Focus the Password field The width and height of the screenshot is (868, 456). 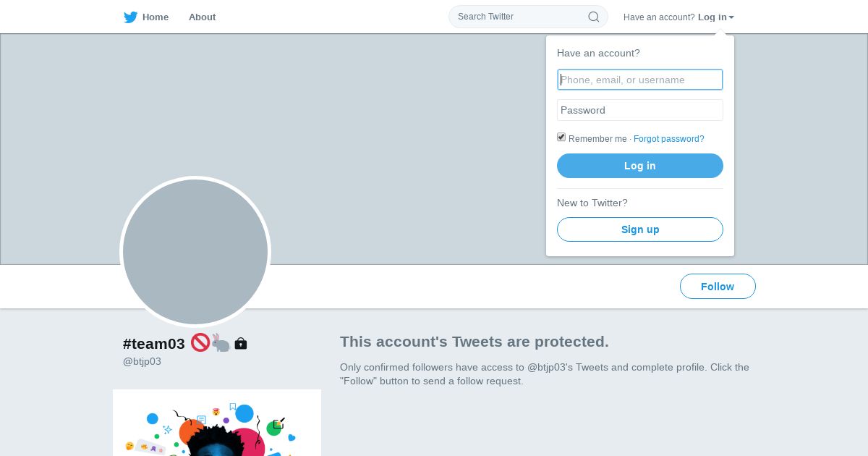click(640, 110)
